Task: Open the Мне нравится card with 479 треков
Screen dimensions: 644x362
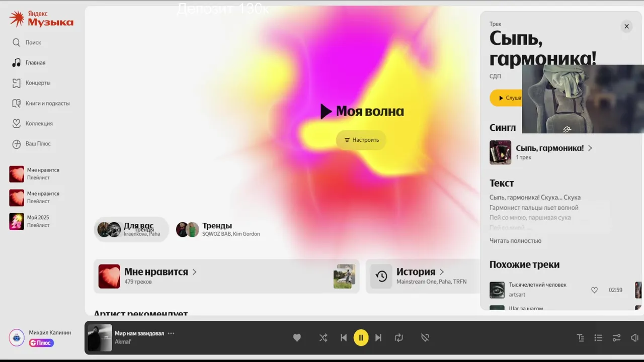Action: pyautogui.click(x=226, y=276)
